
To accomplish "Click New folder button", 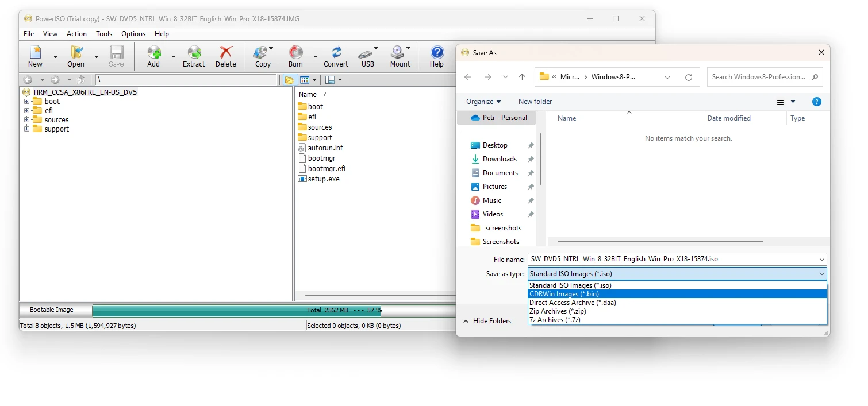I will pyautogui.click(x=535, y=102).
